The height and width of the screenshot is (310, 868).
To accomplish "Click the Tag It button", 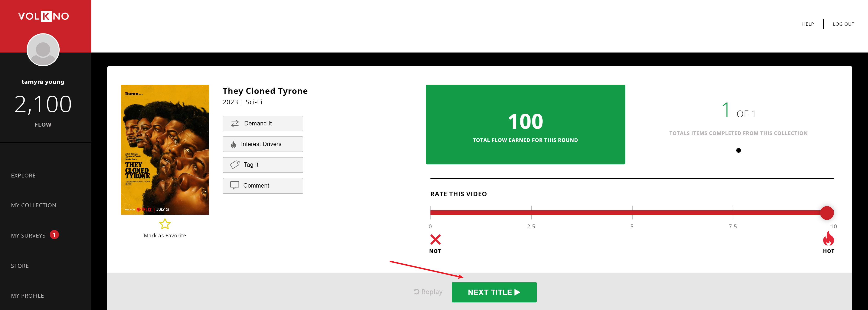I will [262, 165].
